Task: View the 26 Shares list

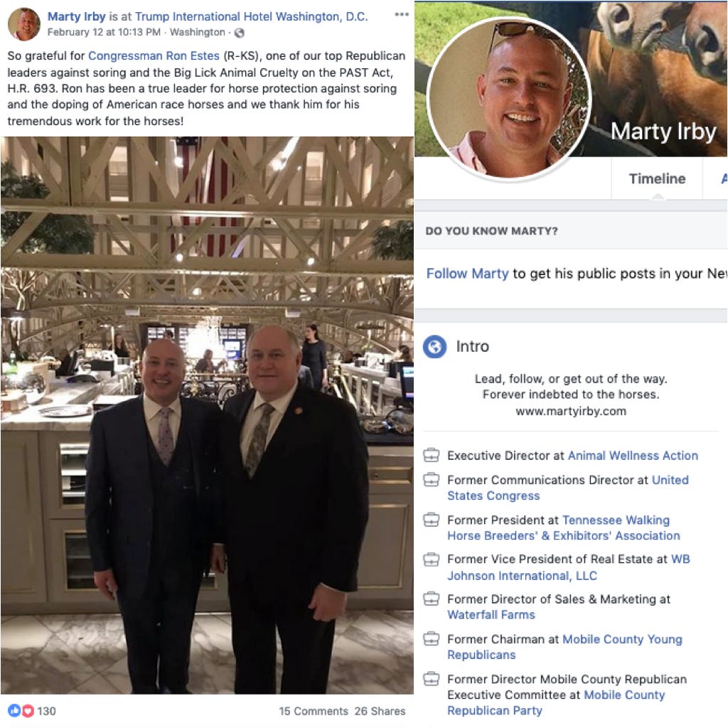Action: click(380, 711)
